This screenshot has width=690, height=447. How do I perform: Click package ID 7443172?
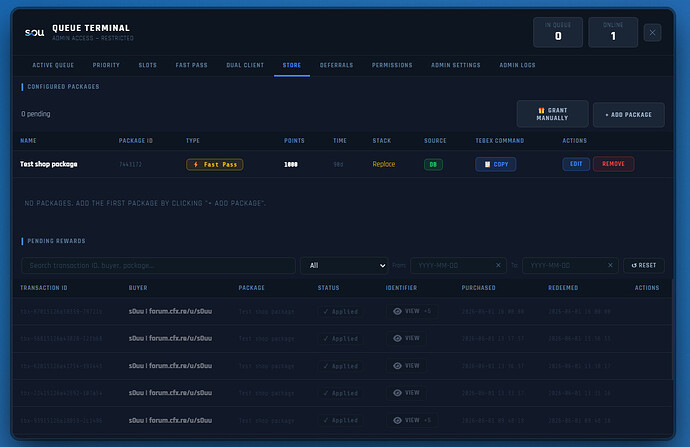click(130, 165)
